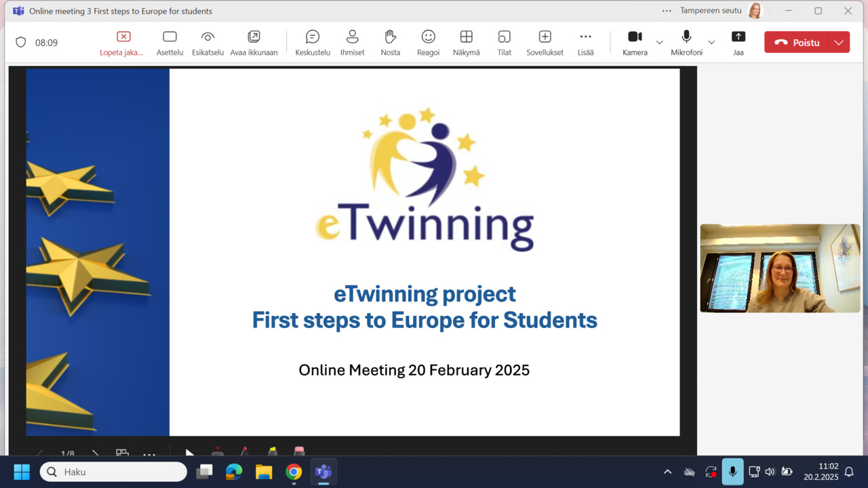Open Tilat breakout rooms
The image size is (868, 488).
click(504, 43)
